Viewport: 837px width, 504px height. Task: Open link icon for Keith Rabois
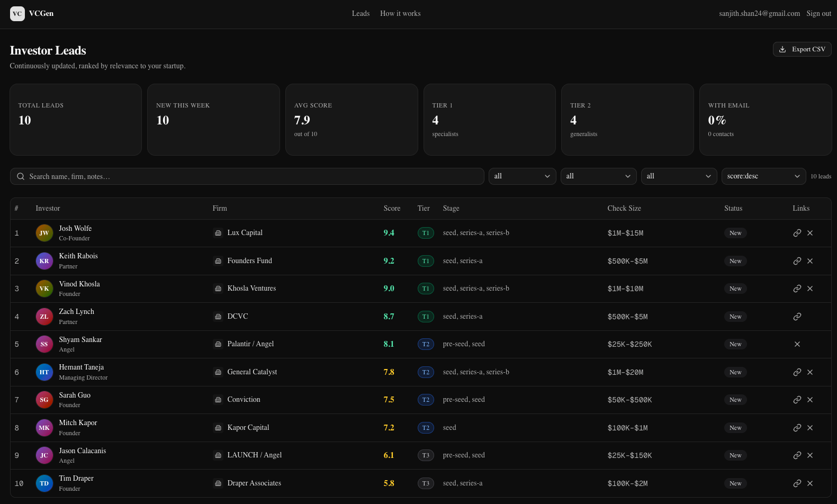pyautogui.click(x=797, y=261)
